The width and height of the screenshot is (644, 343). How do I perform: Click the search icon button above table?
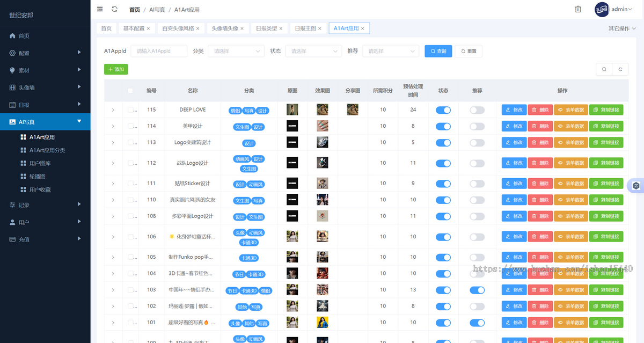coord(604,69)
